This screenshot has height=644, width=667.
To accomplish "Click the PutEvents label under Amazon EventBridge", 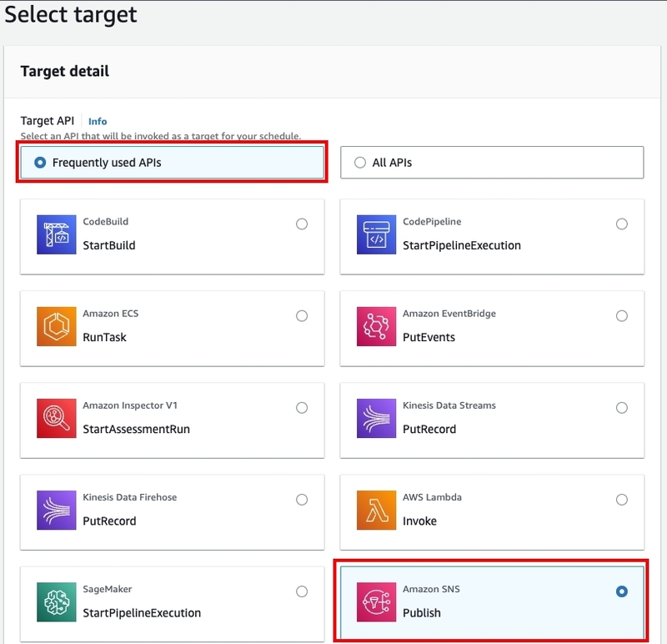I will pyautogui.click(x=429, y=337).
